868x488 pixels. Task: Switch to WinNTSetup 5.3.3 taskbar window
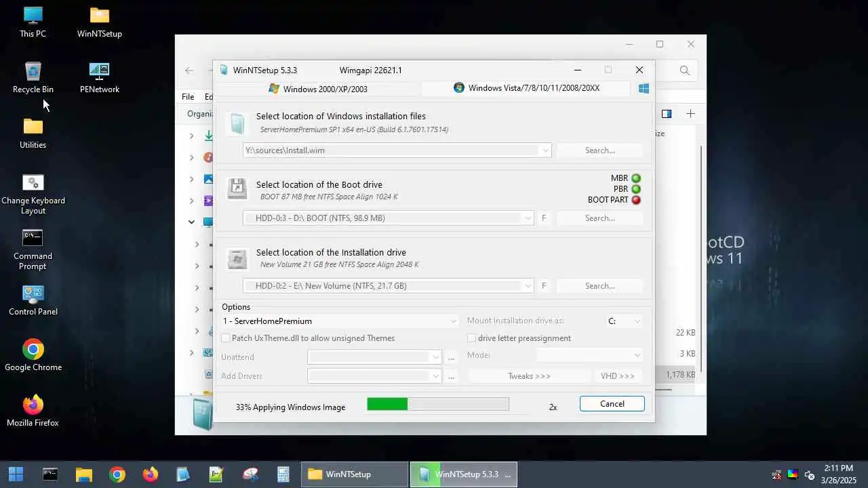click(464, 474)
